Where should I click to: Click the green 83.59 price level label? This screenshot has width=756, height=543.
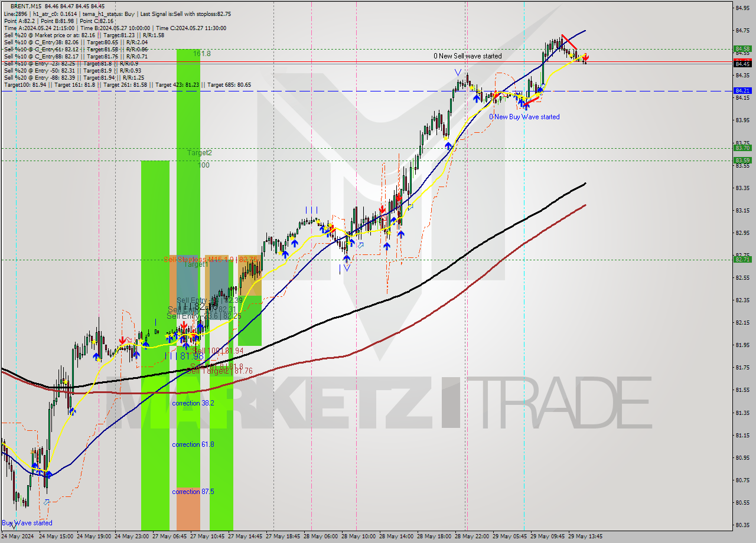coord(742,161)
